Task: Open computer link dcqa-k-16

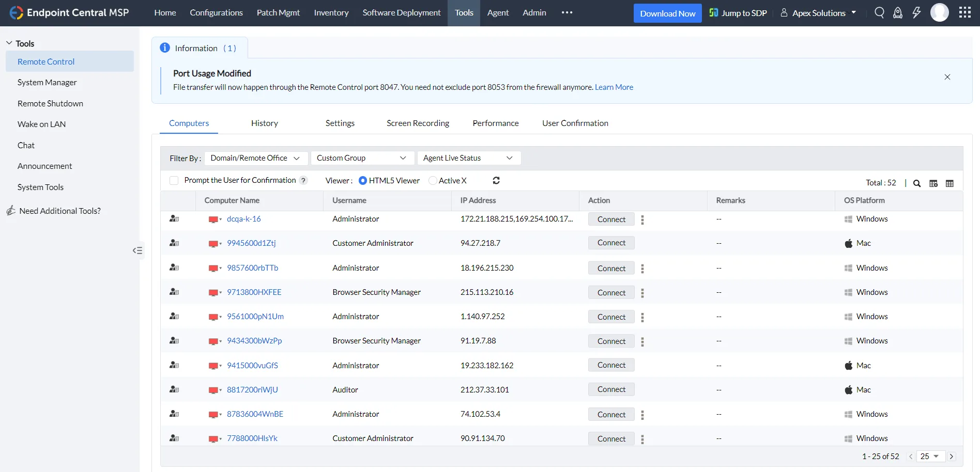Action: point(244,219)
